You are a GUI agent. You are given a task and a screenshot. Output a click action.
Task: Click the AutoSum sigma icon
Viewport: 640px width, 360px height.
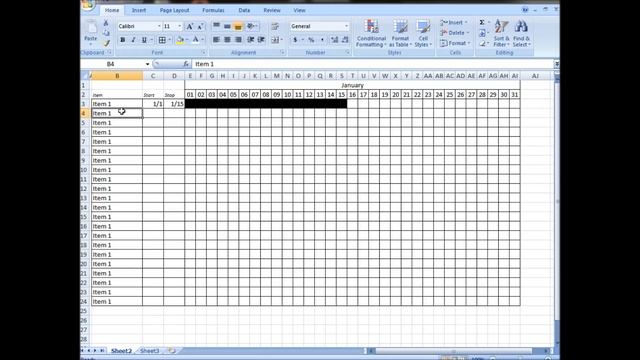coord(482,22)
